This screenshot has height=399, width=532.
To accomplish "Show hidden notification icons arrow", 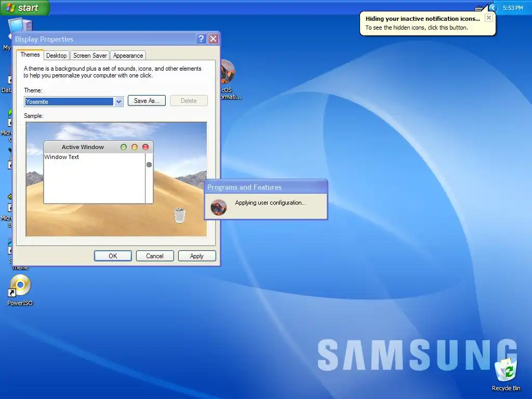I will click(493, 7).
